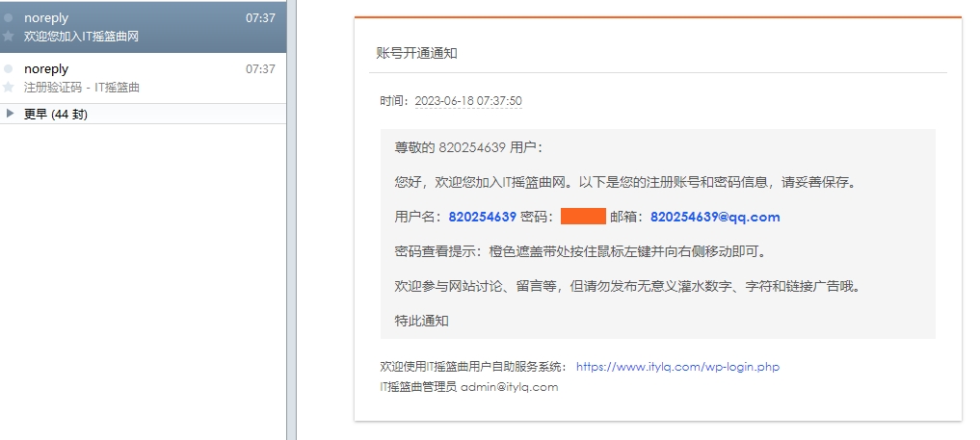
Task: Click the blue username 820254639 link
Action: pos(482,217)
